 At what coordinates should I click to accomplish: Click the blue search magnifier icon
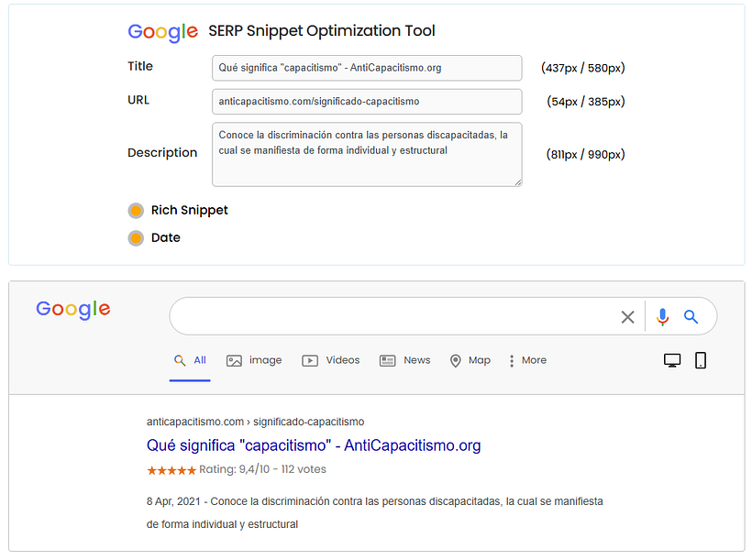pos(691,317)
